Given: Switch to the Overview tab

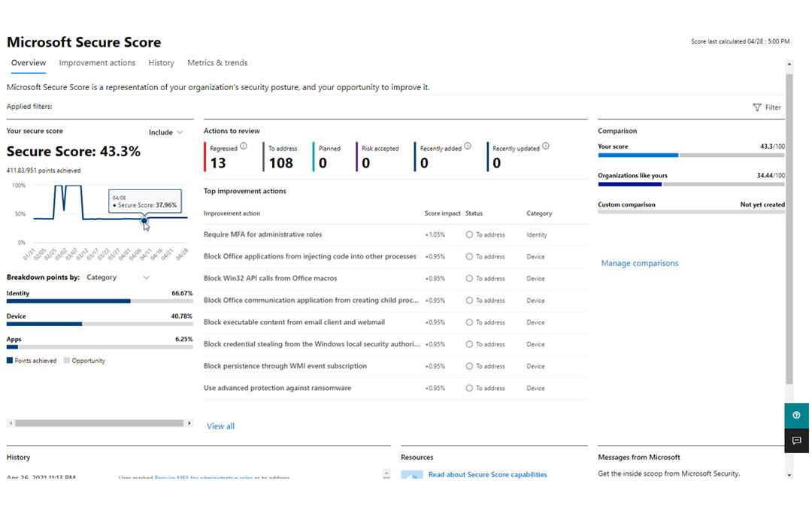Looking at the screenshot, I should click(29, 62).
